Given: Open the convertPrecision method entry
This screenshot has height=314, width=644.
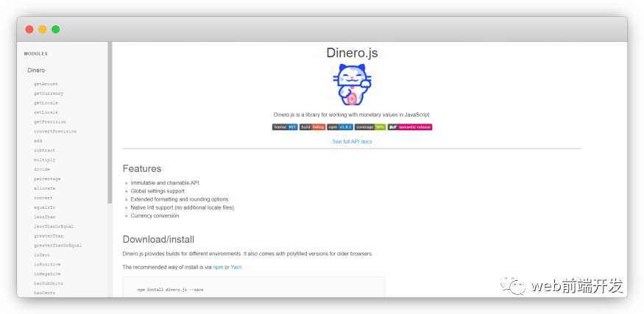Looking at the screenshot, I should tap(54, 132).
